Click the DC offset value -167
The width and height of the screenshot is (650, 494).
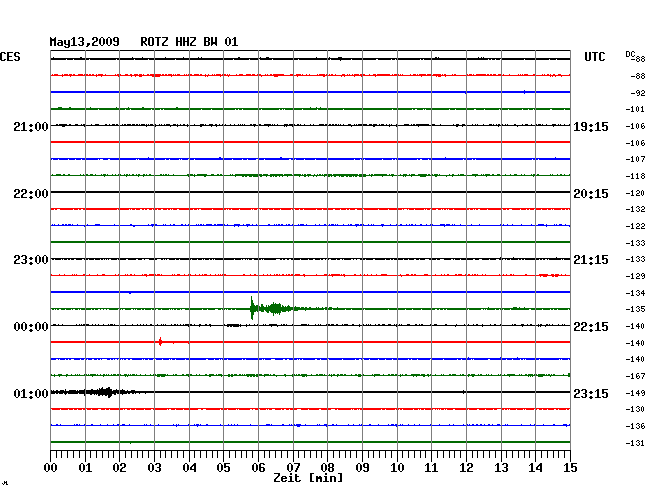(x=635, y=376)
